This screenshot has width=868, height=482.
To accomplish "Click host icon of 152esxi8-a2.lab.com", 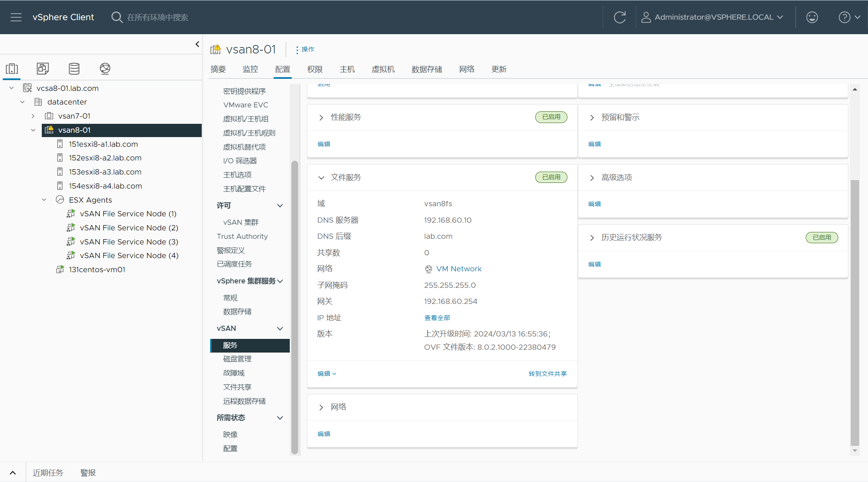I will click(60, 158).
